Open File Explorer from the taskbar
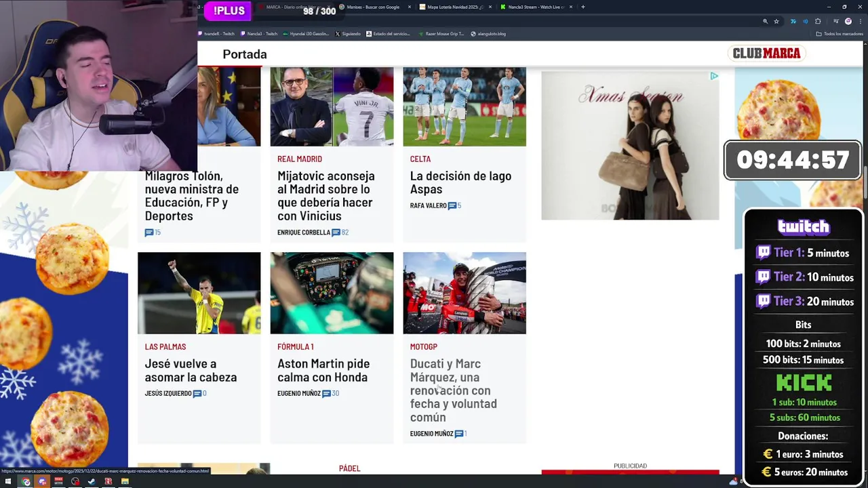Screen dimensions: 868x488 125,482
